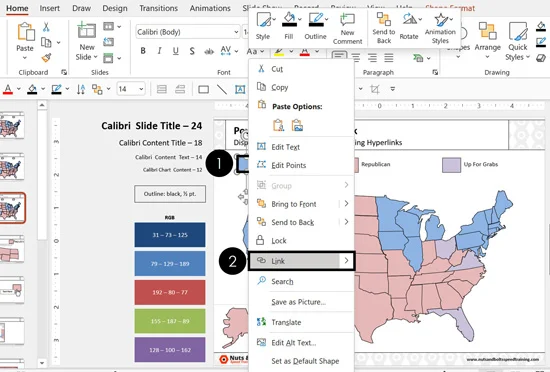Select Cut in the context menu
The width and height of the screenshot is (550, 372).
[x=301, y=69]
